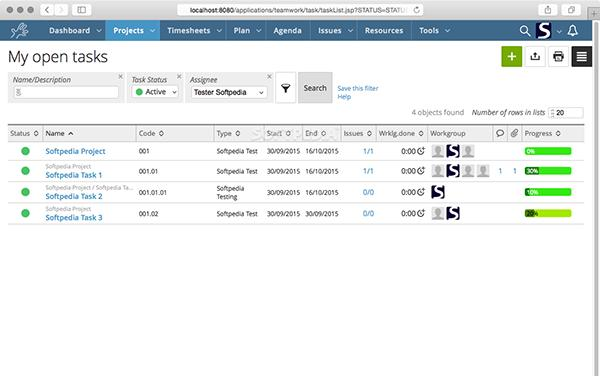Screen dimensions: 600x376
Task: Expand the Dashboard menu arrow
Action: tap(99, 31)
